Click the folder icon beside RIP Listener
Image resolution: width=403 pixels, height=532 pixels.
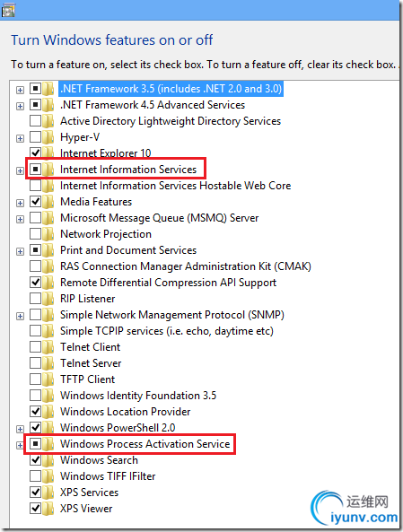point(48,299)
